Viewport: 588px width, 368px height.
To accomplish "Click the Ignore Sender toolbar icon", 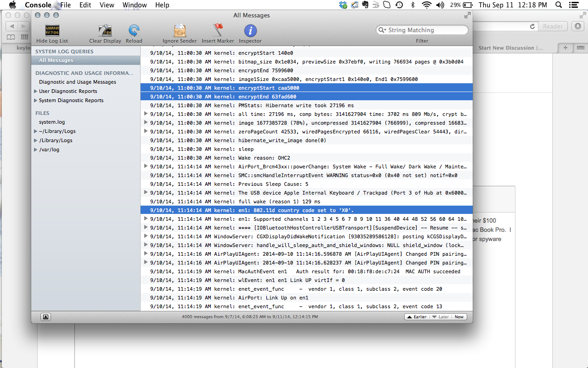I will 180,31.
